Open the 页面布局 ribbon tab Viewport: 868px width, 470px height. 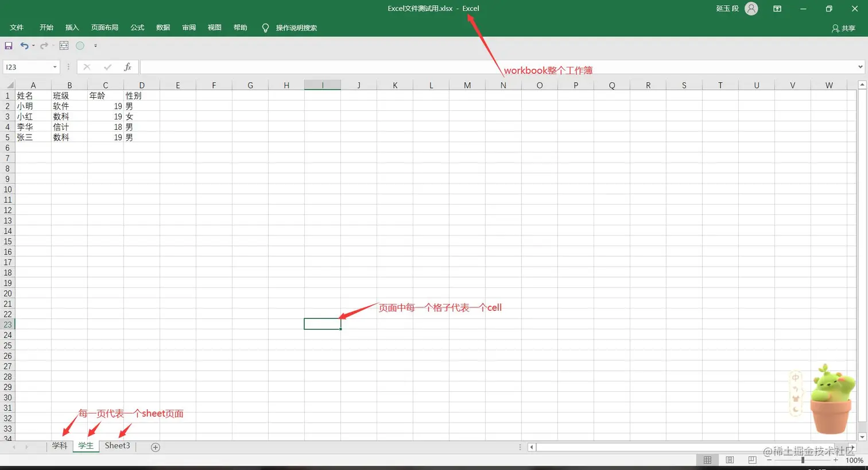coord(104,28)
